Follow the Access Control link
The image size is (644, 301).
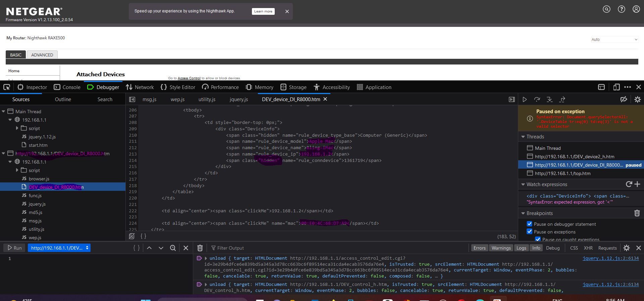tap(189, 78)
